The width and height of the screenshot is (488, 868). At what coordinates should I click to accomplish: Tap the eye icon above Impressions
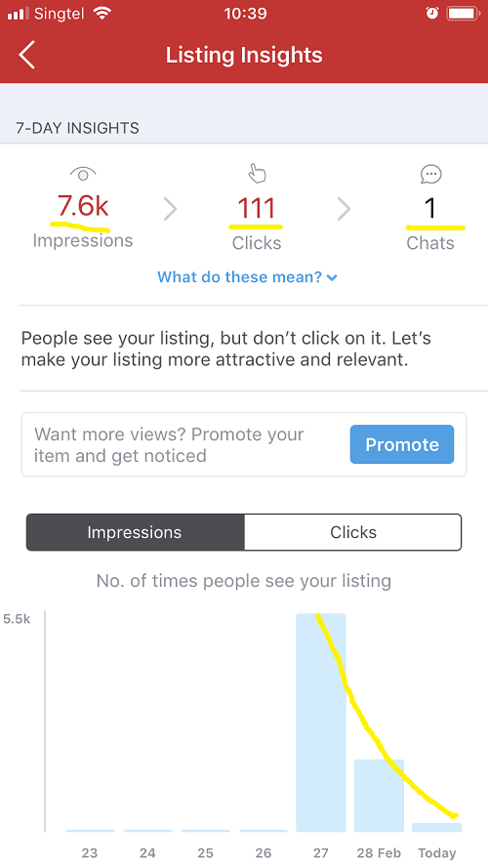[83, 175]
